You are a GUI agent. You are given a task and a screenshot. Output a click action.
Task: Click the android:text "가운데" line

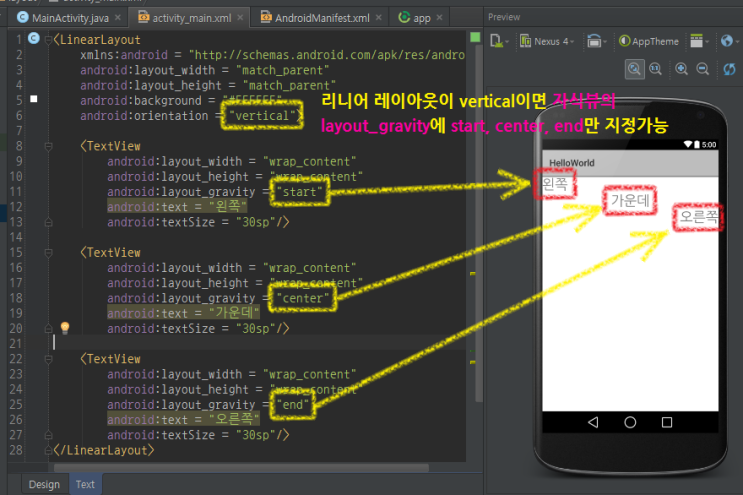(183, 313)
